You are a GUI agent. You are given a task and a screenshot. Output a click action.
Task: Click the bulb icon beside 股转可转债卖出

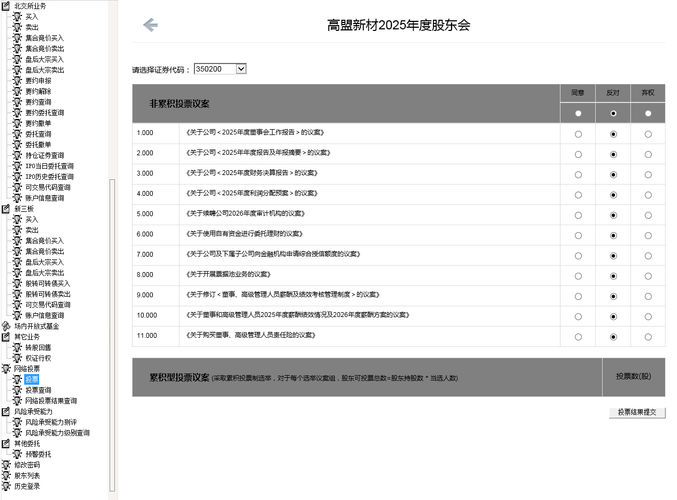[17, 294]
